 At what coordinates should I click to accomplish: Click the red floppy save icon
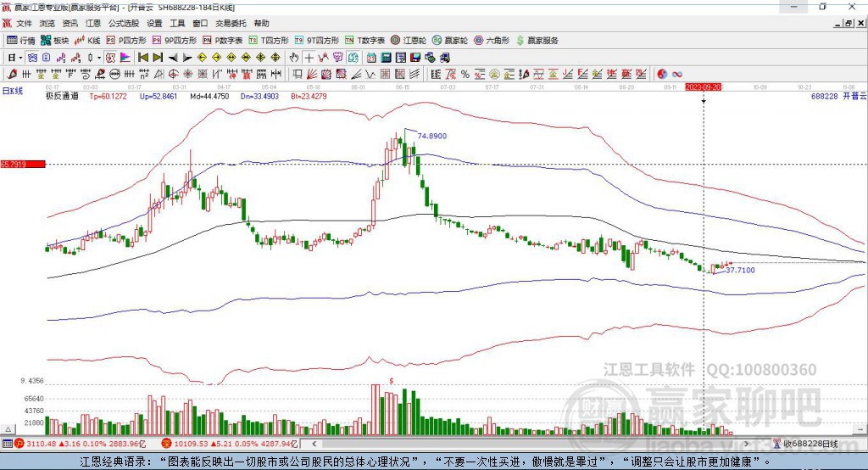click(x=415, y=58)
